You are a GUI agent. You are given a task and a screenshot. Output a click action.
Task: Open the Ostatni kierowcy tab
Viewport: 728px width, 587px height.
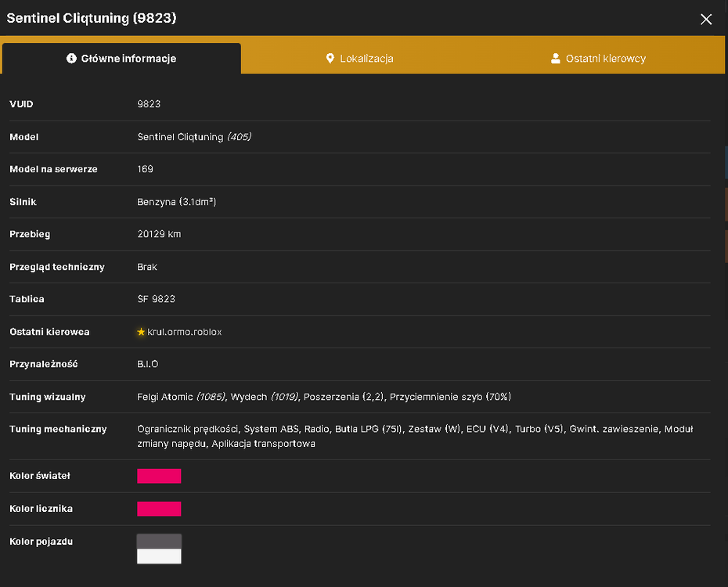click(x=598, y=59)
